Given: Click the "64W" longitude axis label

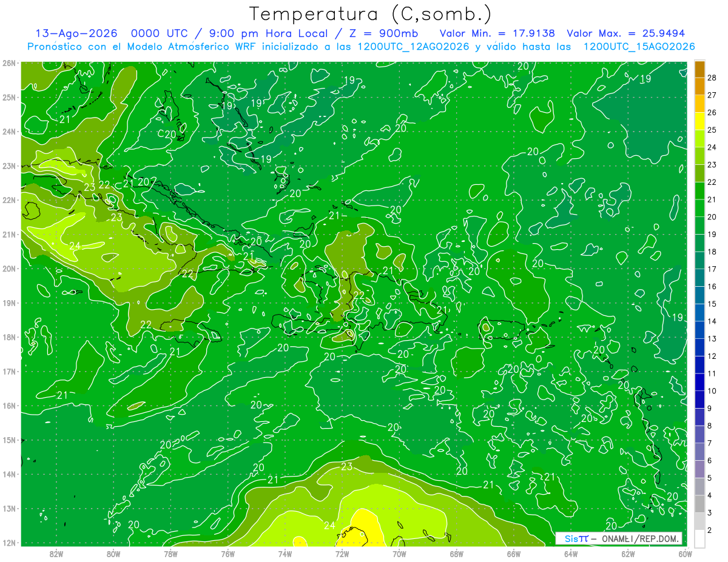Looking at the screenshot, I should click(571, 554).
